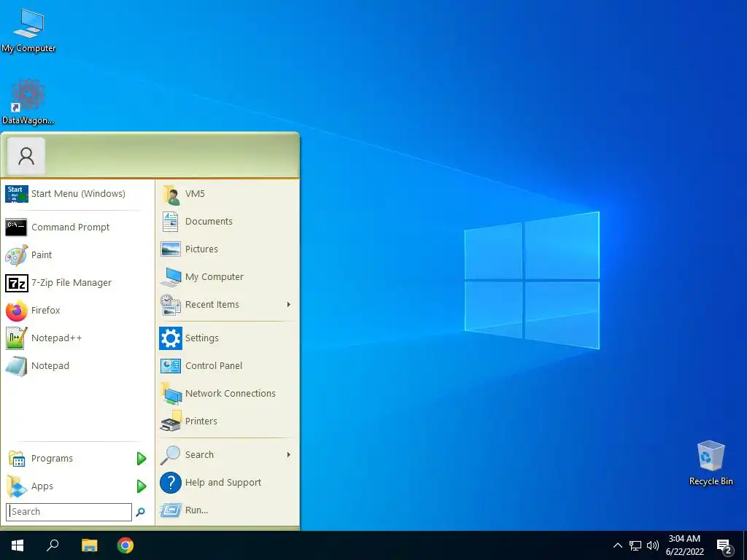Click the Firefox label
Image resolution: width=747 pixels, height=560 pixels.
(x=46, y=311)
